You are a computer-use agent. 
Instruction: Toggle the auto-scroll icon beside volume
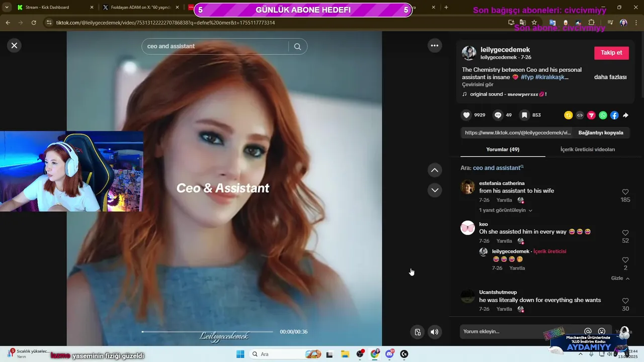click(418, 332)
